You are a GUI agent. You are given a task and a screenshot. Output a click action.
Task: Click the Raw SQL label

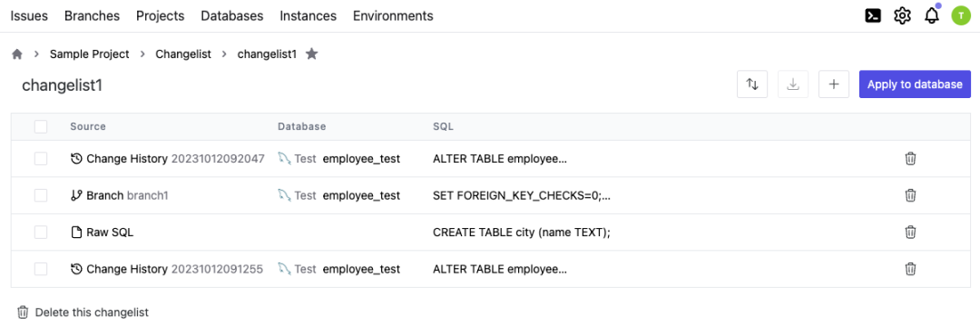[110, 233]
